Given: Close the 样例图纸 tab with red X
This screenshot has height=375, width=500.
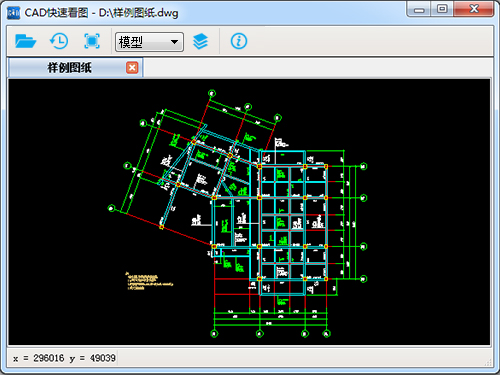Looking at the screenshot, I should (132, 68).
